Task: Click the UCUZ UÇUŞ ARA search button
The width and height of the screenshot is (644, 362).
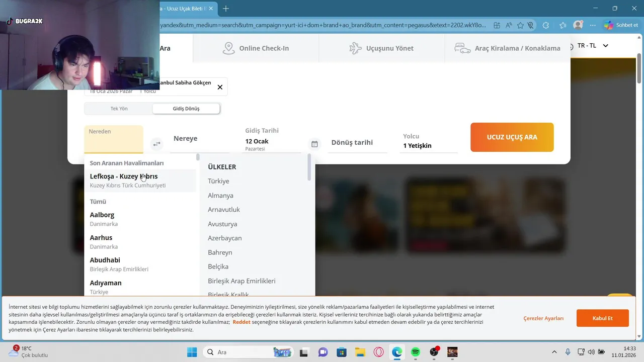Action: (x=512, y=137)
